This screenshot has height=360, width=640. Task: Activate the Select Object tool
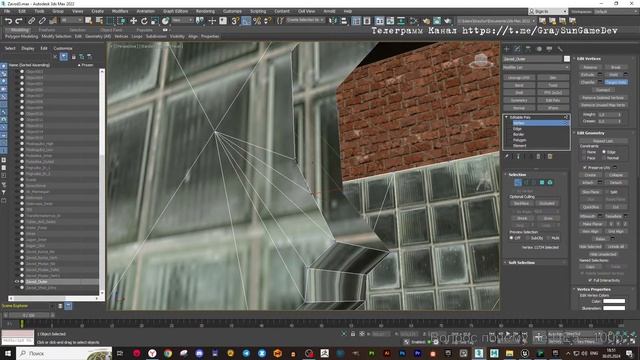tap(89, 20)
